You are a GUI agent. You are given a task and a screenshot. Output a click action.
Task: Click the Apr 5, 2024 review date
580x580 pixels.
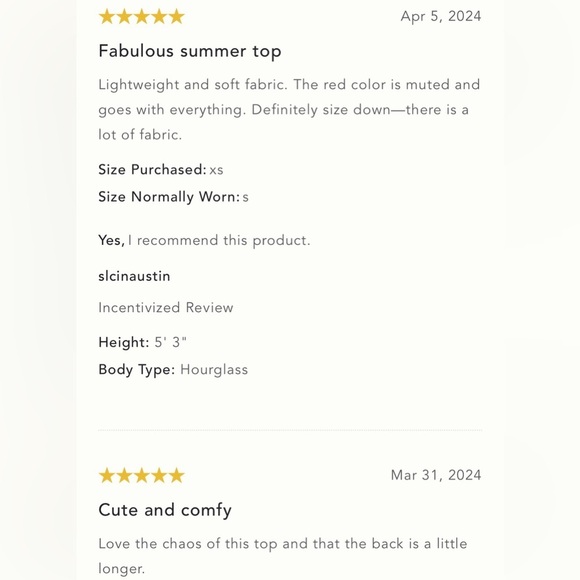(441, 16)
